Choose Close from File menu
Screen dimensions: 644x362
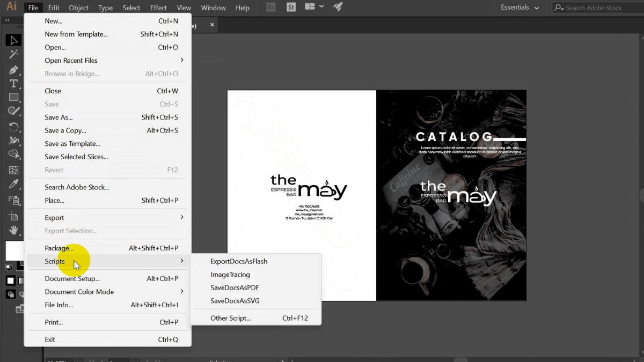[x=107, y=91]
